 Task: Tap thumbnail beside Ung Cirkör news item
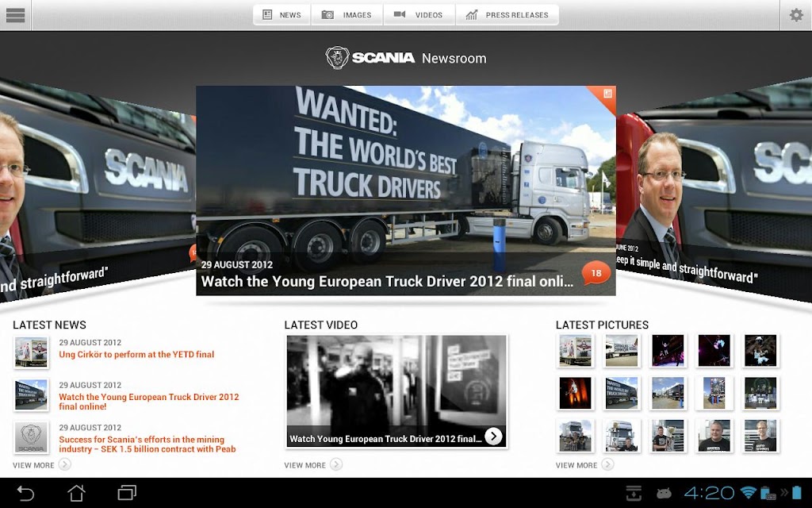[31, 353]
